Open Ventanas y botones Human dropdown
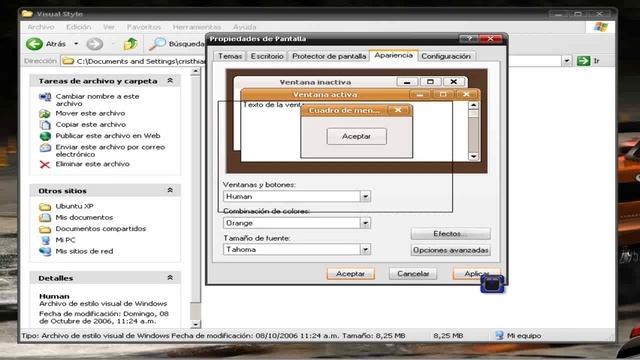 pyautogui.click(x=365, y=196)
